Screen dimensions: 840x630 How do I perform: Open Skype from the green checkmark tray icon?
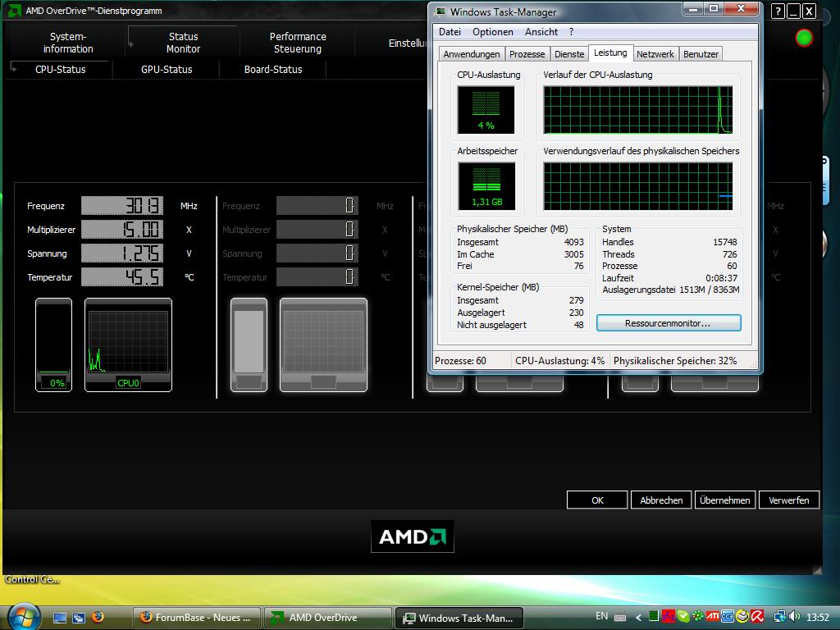pyautogui.click(x=683, y=616)
